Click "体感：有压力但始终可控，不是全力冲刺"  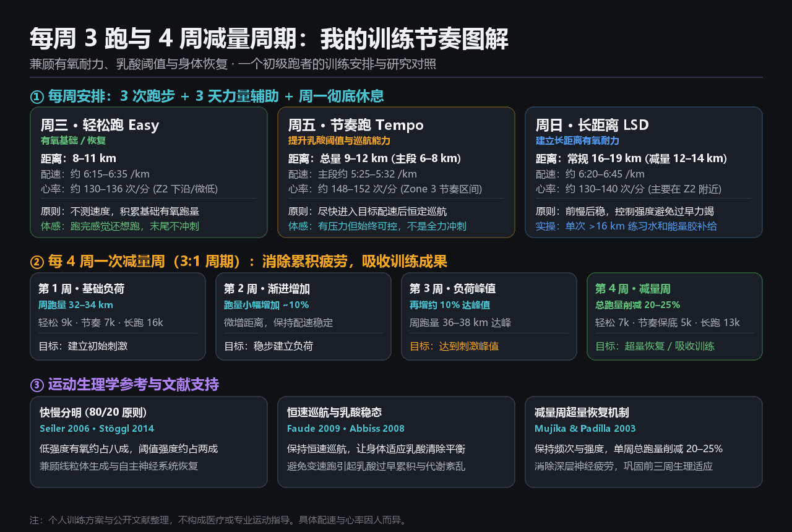click(x=377, y=226)
